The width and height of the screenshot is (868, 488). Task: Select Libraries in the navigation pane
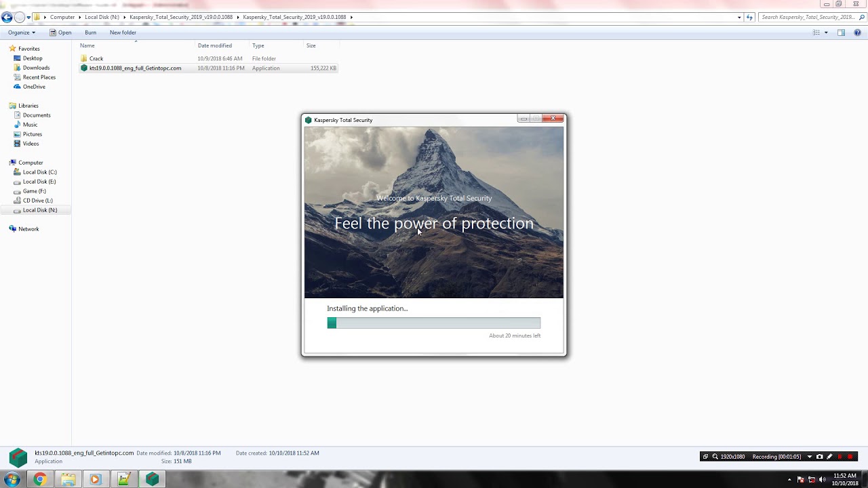pos(24,106)
